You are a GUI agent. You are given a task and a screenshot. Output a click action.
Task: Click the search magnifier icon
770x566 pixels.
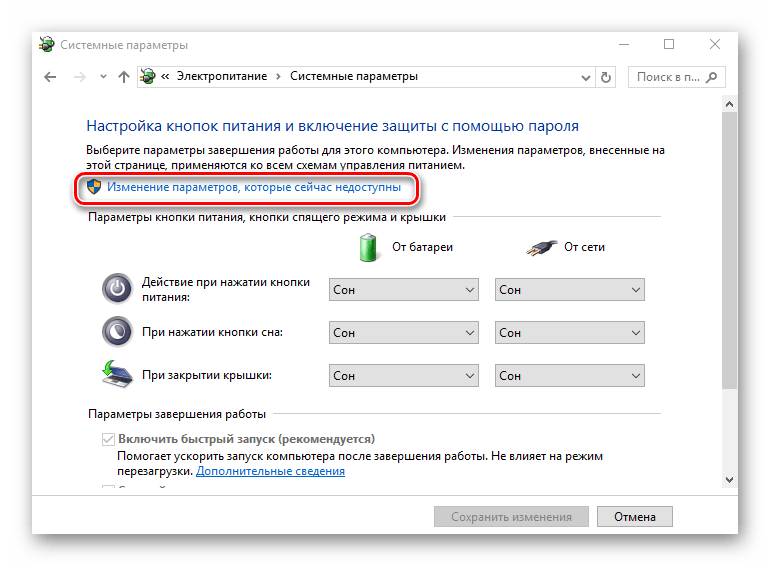click(712, 77)
